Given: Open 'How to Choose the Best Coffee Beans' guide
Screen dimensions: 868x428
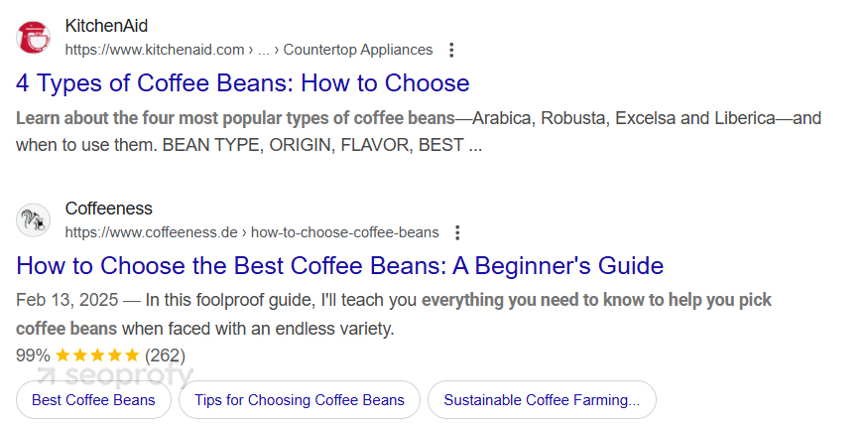Looking at the screenshot, I should point(340,266).
